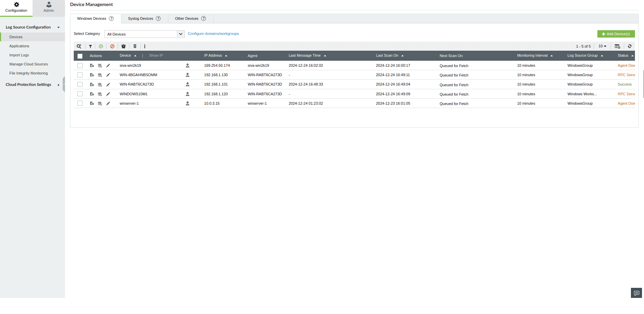Click agent user icon for WIN-4BGAHNBSOMM
This screenshot has width=644, height=314.
187,75
